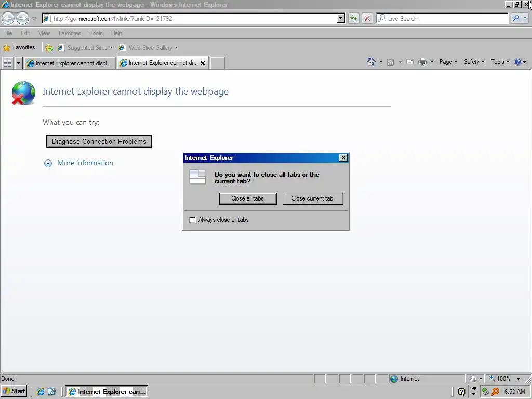Click the 6:53 AM system clock
Screen dimensions: 532x399
click(514, 392)
